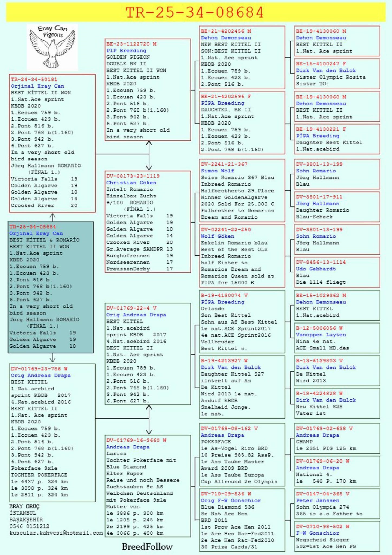Click breeder name Udo Gebhardt

[316, 269]
